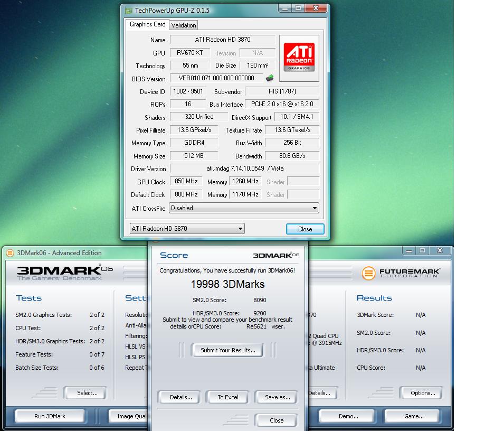Click the Bus Interface PCI-E 2.0 field
The height and width of the screenshot is (431, 504).
(x=282, y=104)
